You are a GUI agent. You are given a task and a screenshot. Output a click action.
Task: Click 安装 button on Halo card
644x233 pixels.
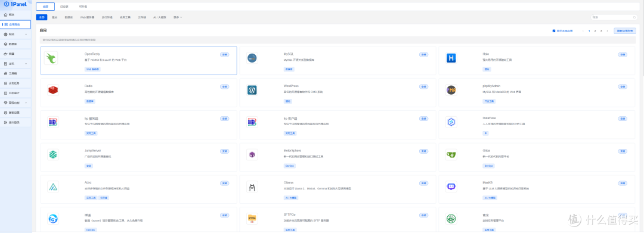point(623,54)
